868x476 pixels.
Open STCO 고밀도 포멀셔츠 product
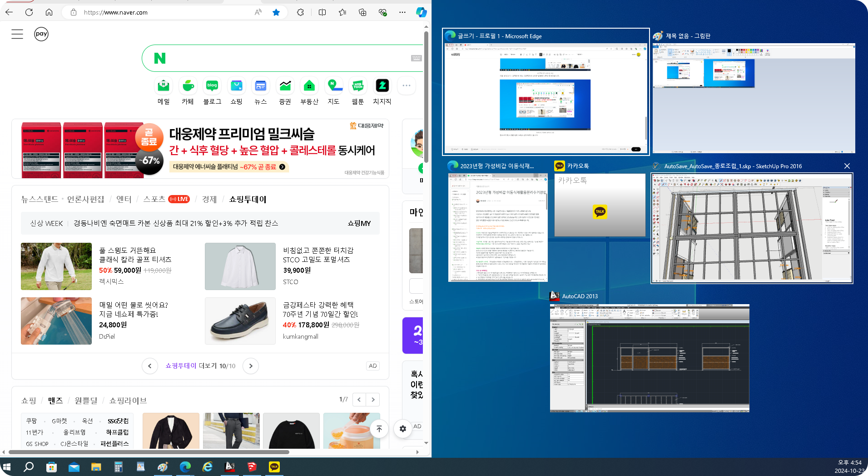coord(318,255)
